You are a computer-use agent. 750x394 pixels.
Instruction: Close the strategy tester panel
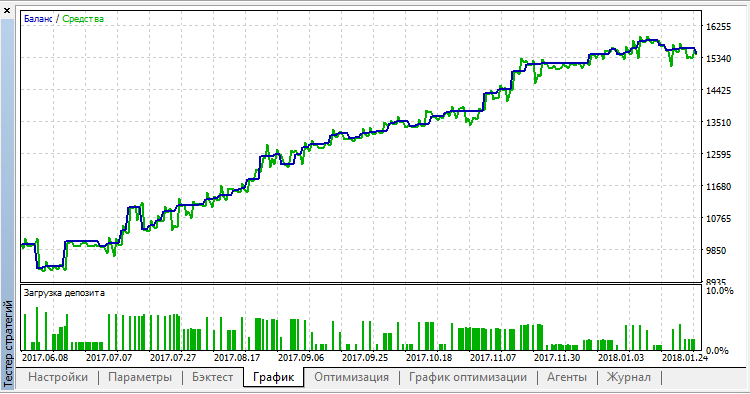pyautogui.click(x=7, y=10)
